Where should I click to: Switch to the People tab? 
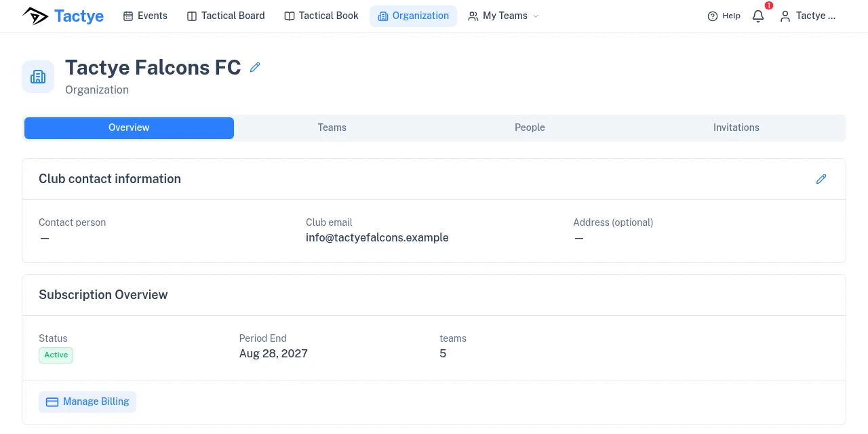[530, 127]
